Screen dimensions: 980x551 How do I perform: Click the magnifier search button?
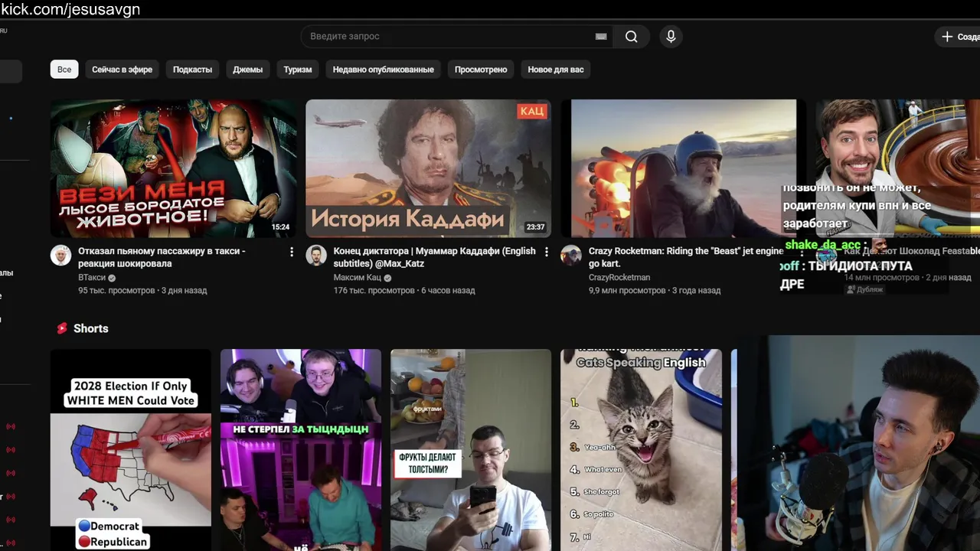(x=631, y=37)
